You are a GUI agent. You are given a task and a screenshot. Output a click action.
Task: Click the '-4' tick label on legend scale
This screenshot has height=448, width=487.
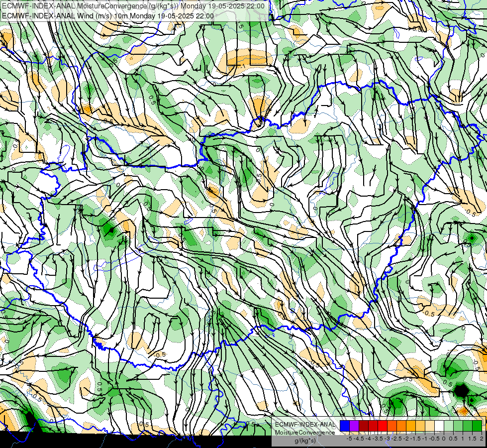point(368,439)
